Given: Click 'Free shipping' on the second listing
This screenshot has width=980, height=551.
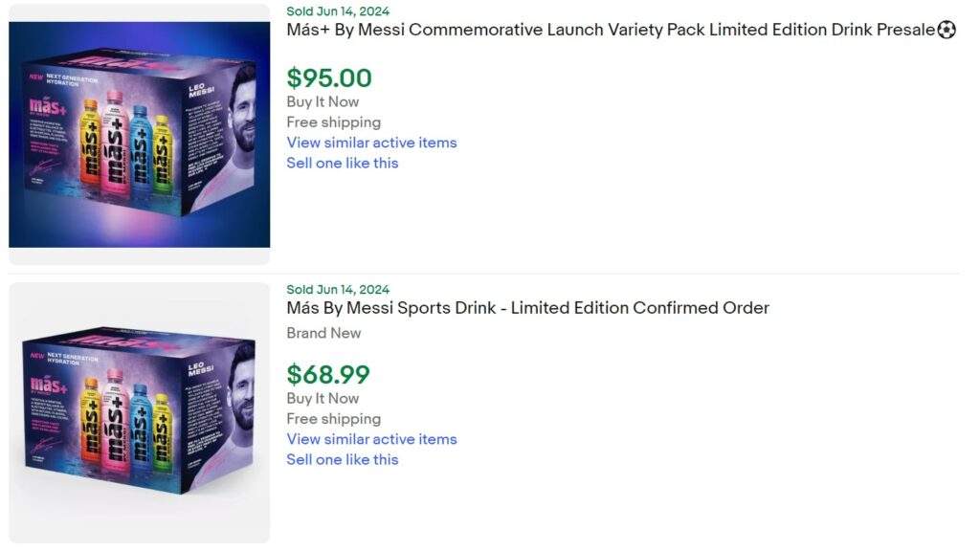Looking at the screenshot, I should (333, 418).
